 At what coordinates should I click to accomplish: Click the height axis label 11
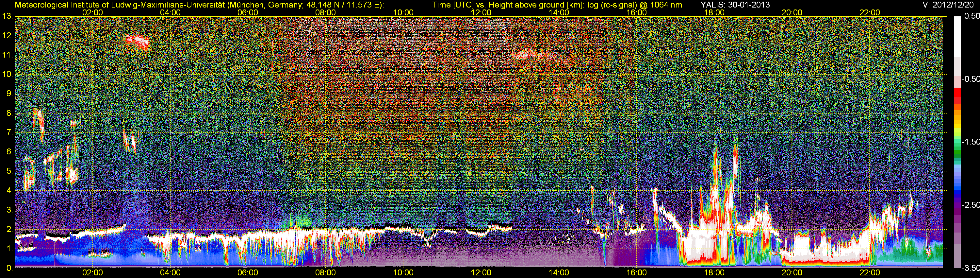pos(7,55)
